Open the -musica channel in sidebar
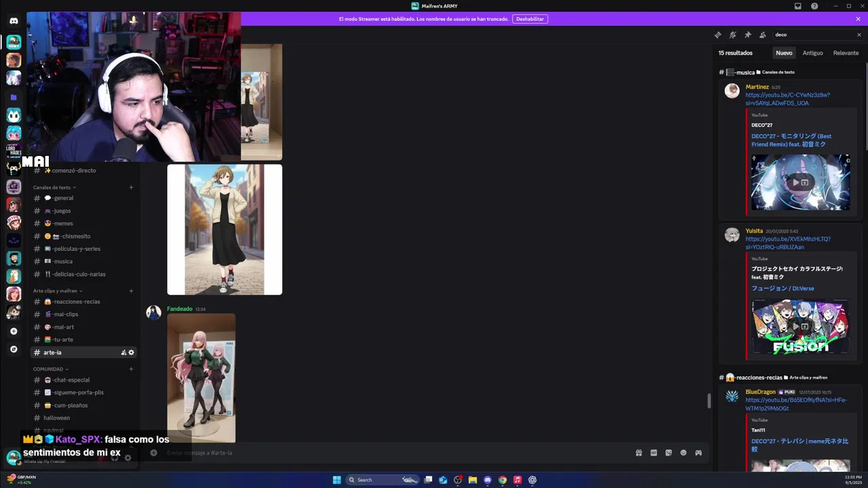Screen dimensions: 868x488 pyautogui.click(x=84, y=261)
